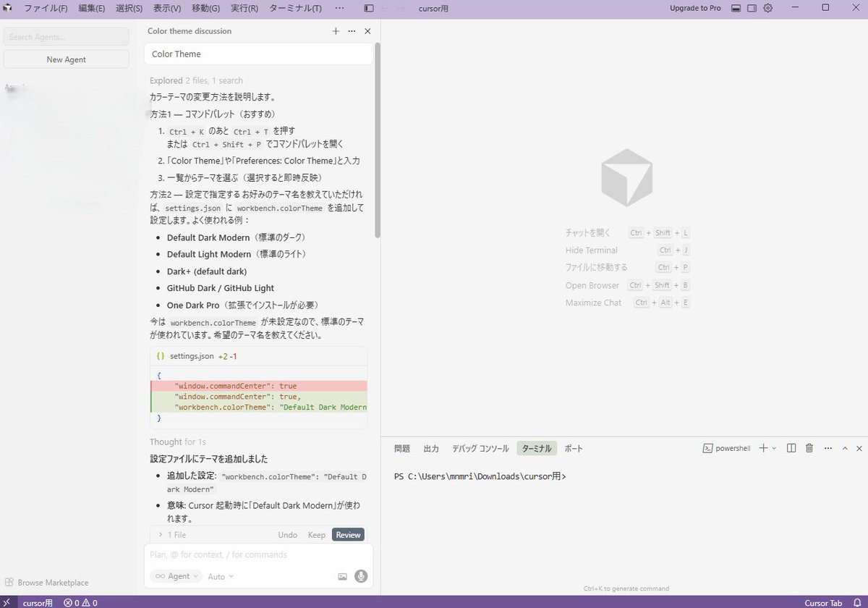
Task: Expand the 1 File changes chevron
Action: [x=160, y=535]
